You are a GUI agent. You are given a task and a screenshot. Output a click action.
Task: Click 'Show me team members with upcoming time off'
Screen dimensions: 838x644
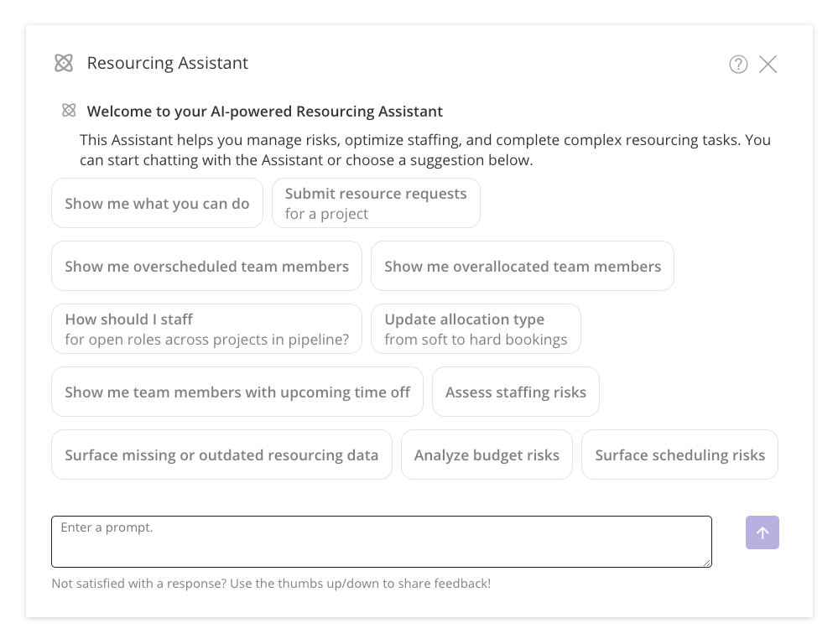tap(237, 392)
